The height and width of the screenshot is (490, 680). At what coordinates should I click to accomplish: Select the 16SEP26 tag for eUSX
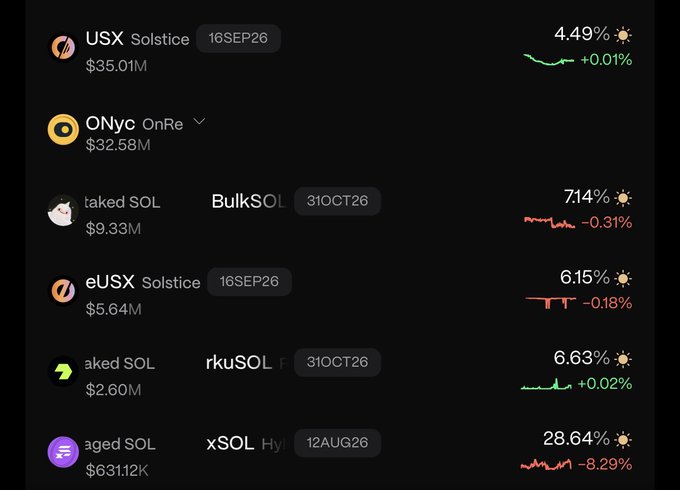pyautogui.click(x=249, y=281)
